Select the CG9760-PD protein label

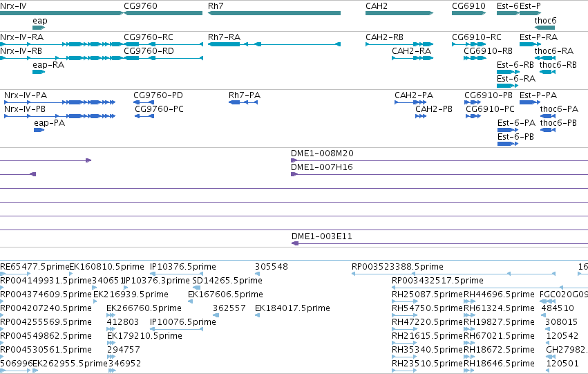coord(158,95)
